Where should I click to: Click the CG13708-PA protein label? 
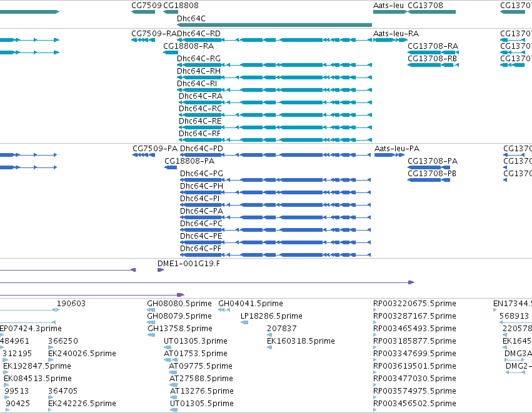point(433,161)
